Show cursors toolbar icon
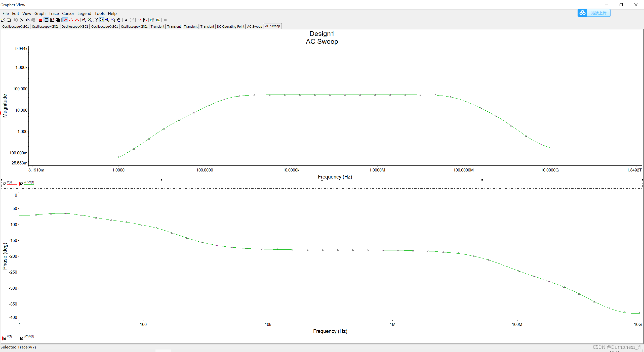 52,20
